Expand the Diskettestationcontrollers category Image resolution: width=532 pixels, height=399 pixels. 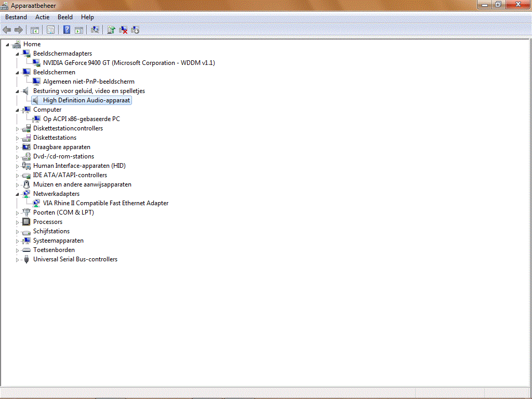tap(17, 129)
